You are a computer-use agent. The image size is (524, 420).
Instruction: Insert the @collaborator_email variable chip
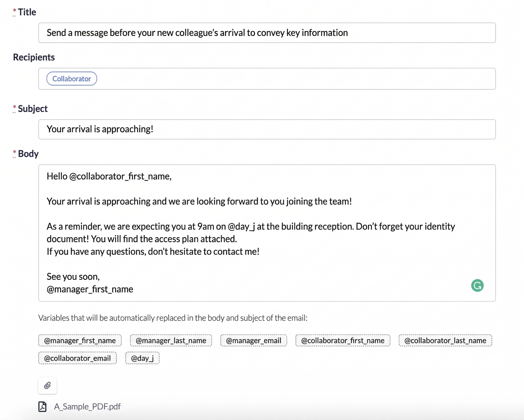(x=78, y=358)
